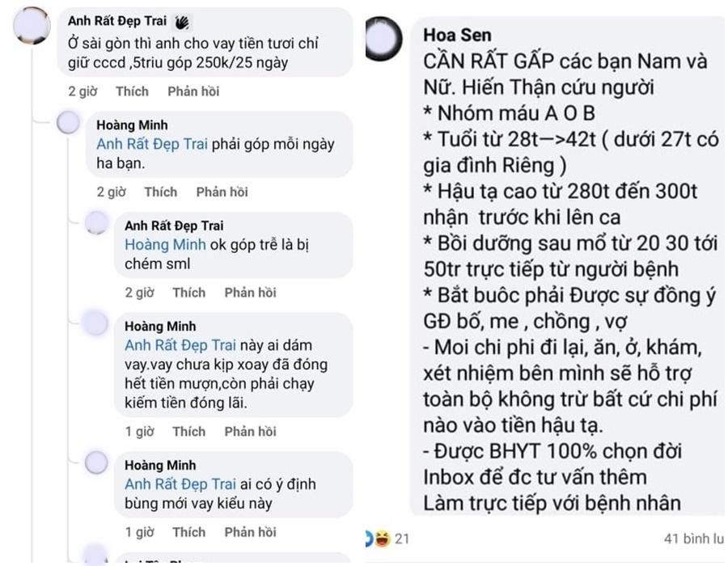The width and height of the screenshot is (728, 566).
Task: Open Hoa Sen's profile avatar
Action: [x=384, y=39]
